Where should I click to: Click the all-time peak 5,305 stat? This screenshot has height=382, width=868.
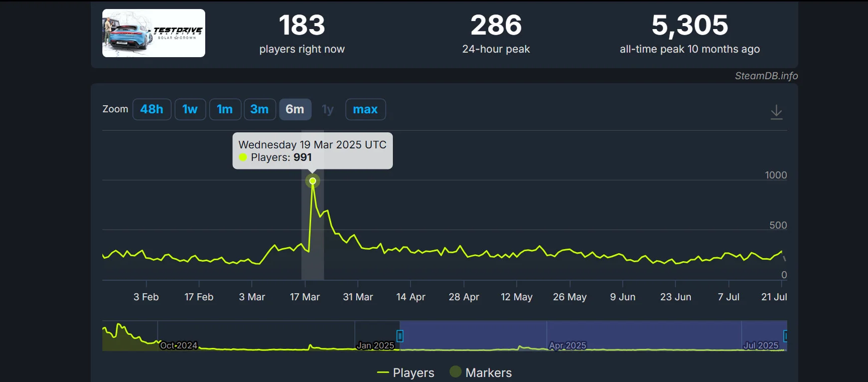pos(689,25)
